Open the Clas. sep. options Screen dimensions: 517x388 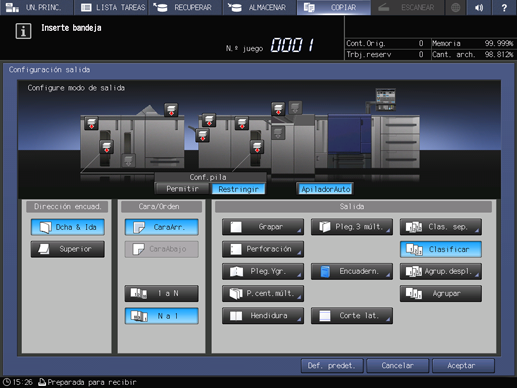(x=441, y=227)
